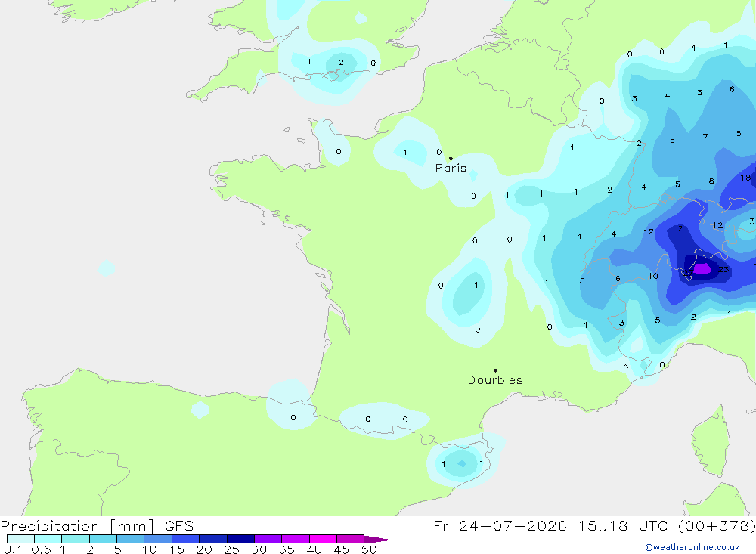Viewport: 756px width, 554px height.
Task: Click the '0.1' legend scale label
Action: point(13,549)
